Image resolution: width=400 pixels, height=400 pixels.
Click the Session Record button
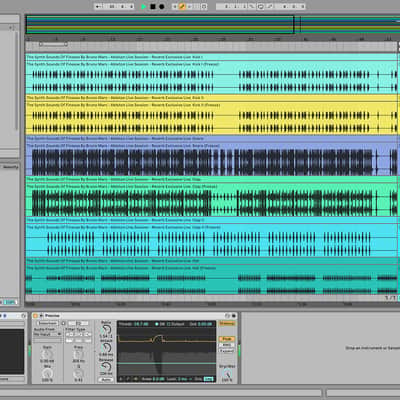[204, 6]
